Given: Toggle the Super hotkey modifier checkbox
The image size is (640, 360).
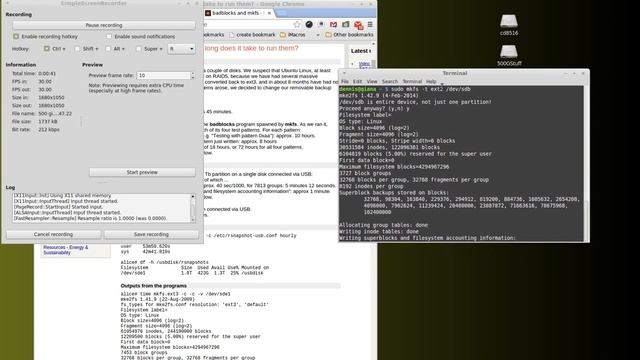Looking at the screenshot, I should click(138, 49).
